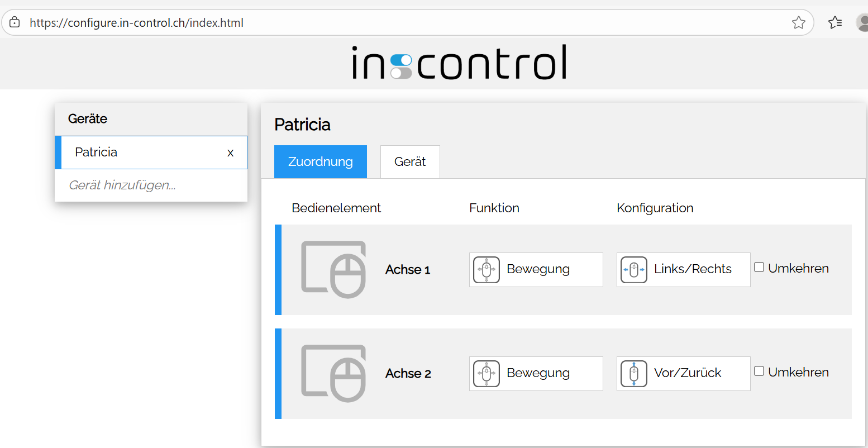Click the mouse device icon for Achse 2
Viewport: 868px width, 448px height.
pos(333,373)
